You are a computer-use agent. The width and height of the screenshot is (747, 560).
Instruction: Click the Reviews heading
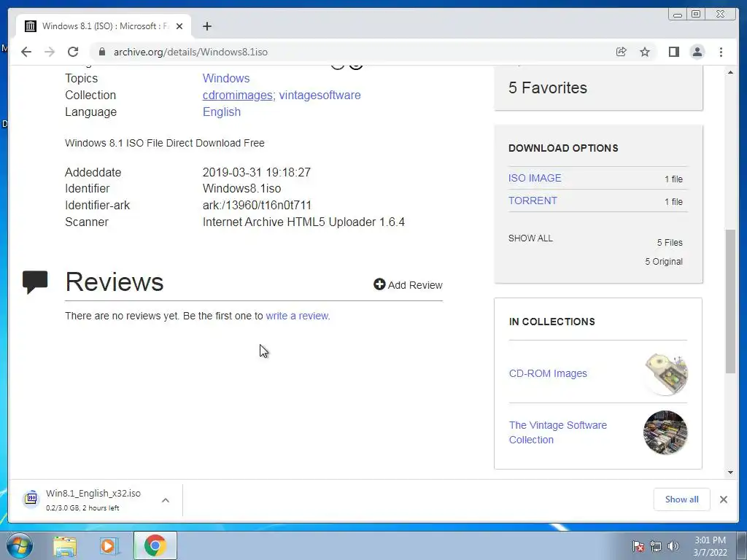pos(115,281)
